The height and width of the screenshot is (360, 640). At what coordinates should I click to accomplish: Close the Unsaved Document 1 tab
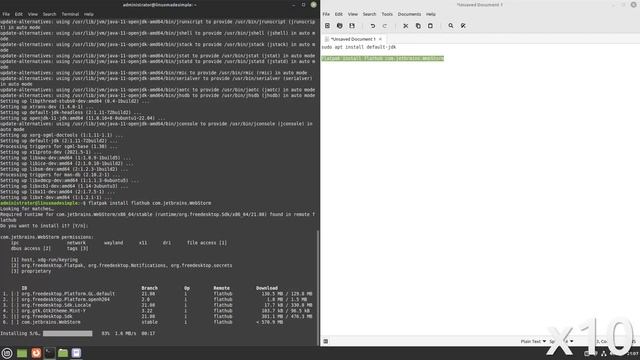pos(380,39)
